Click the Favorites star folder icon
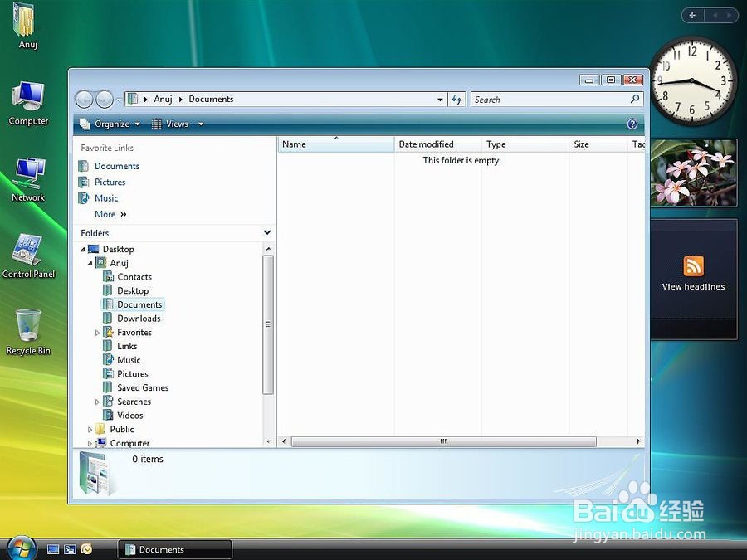747x560 pixels. click(109, 332)
